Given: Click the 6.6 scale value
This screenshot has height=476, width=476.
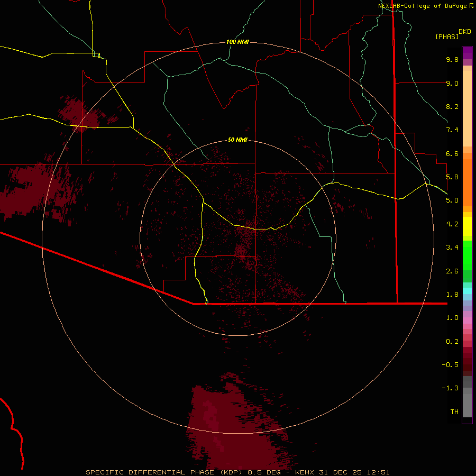Looking at the screenshot, I should (x=452, y=153).
